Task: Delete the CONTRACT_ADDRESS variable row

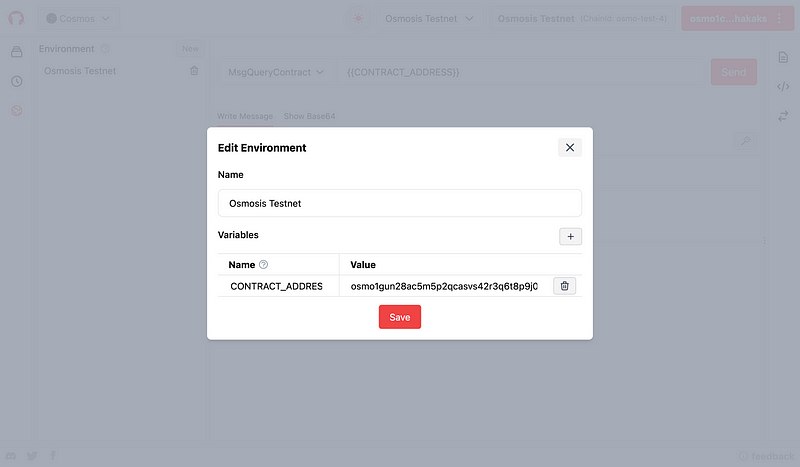Action: coord(564,286)
